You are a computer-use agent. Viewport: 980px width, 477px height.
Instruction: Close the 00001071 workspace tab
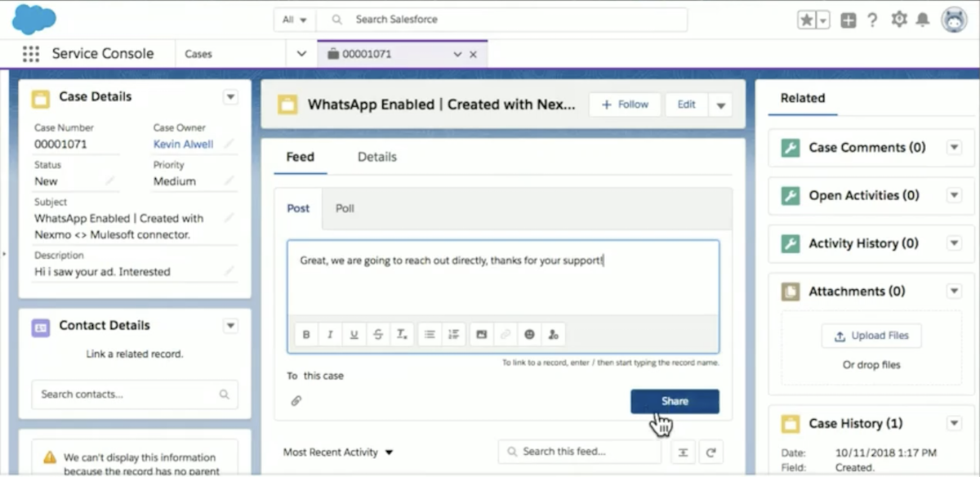[x=474, y=55]
